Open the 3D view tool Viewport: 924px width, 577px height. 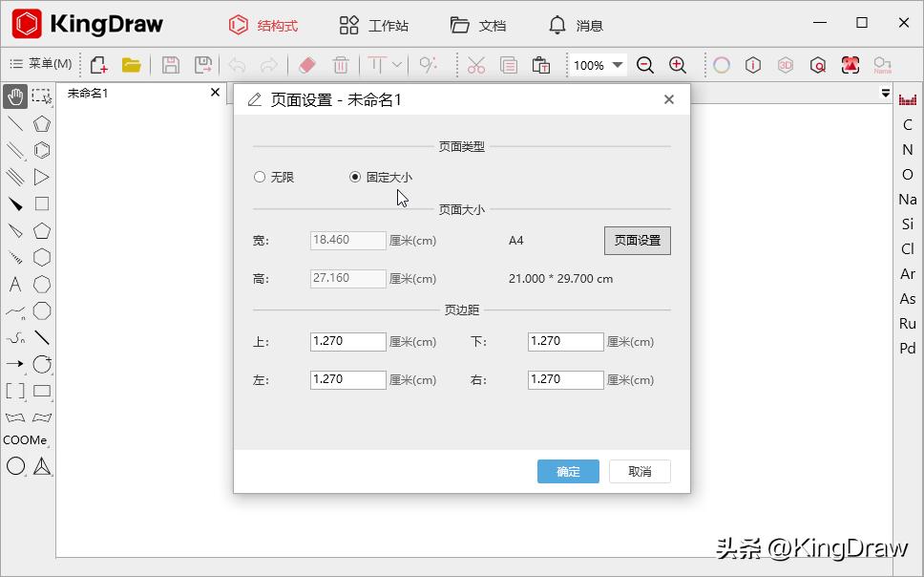787,65
